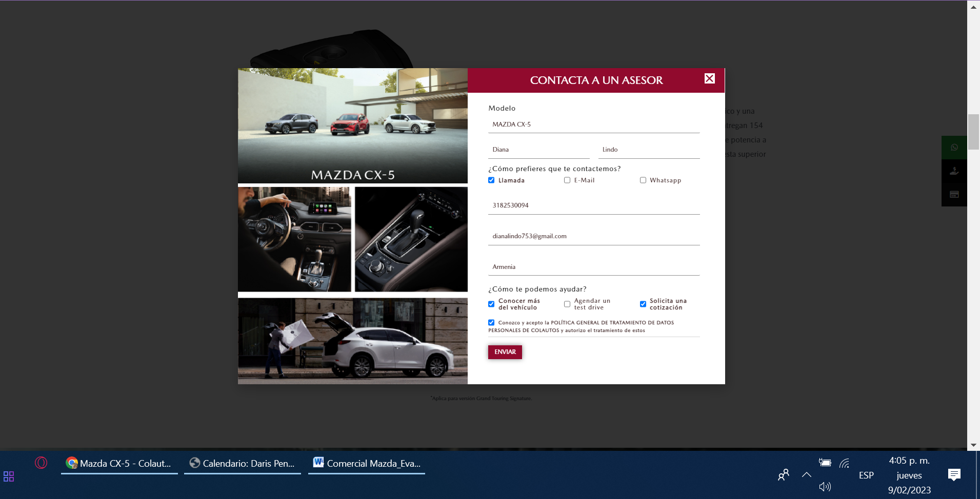Switch to Calendario: Daris taskbar window
This screenshot has height=499, width=980.
tap(242, 464)
